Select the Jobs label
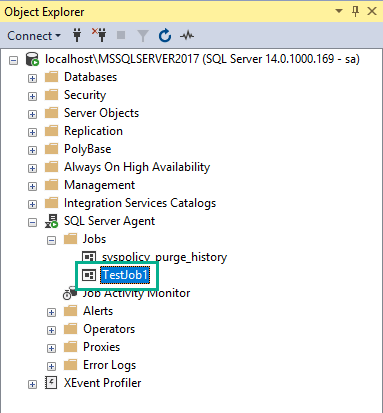383x413 pixels. pyautogui.click(x=94, y=239)
